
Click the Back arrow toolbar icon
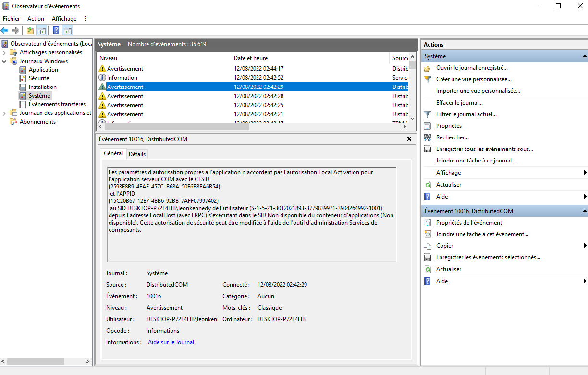tap(5, 31)
